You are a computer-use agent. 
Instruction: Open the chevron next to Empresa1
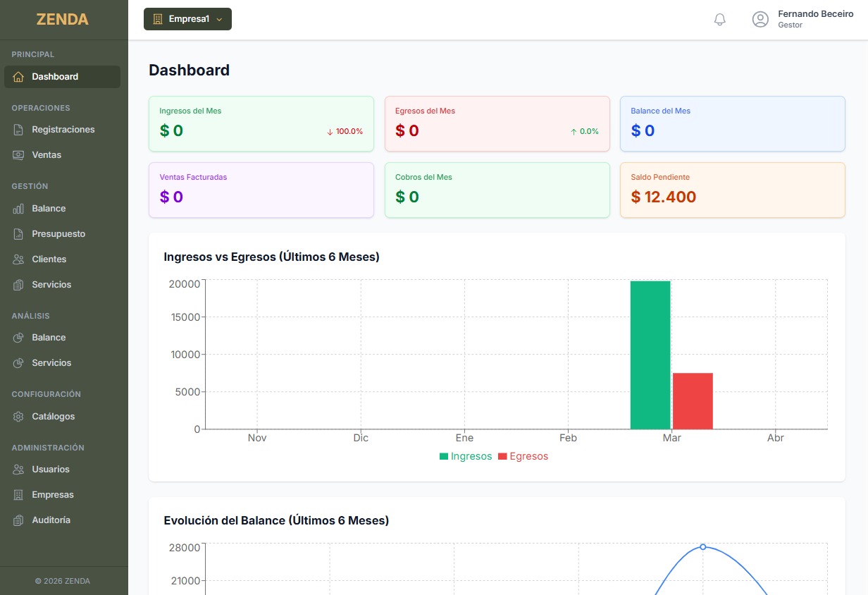[216, 20]
